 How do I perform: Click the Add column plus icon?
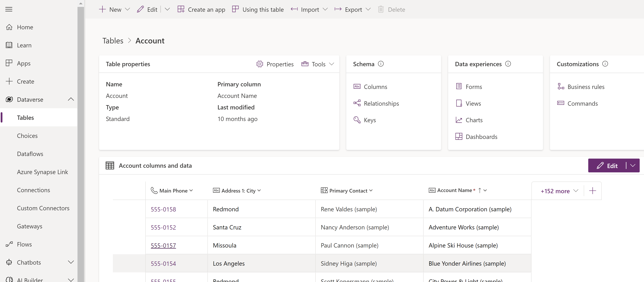point(592,190)
